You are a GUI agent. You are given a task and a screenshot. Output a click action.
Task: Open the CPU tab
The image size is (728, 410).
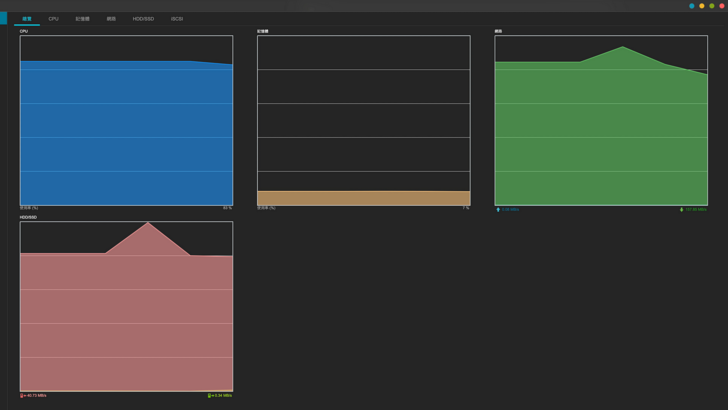[x=53, y=19]
